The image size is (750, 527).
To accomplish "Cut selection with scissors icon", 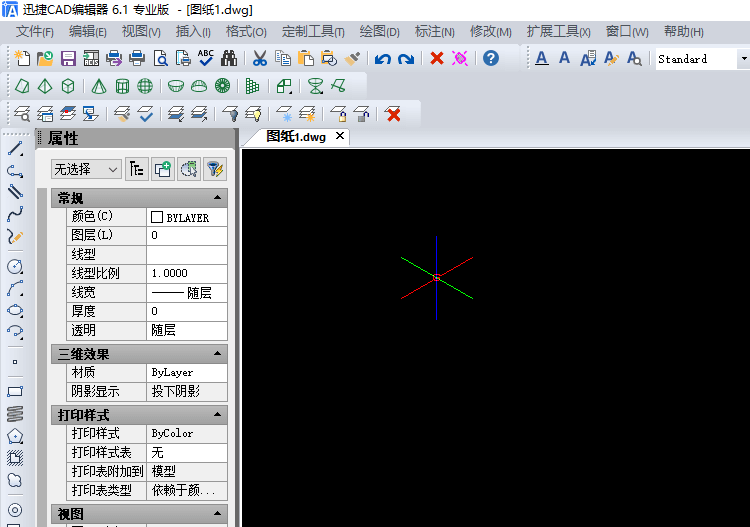I will 260,58.
